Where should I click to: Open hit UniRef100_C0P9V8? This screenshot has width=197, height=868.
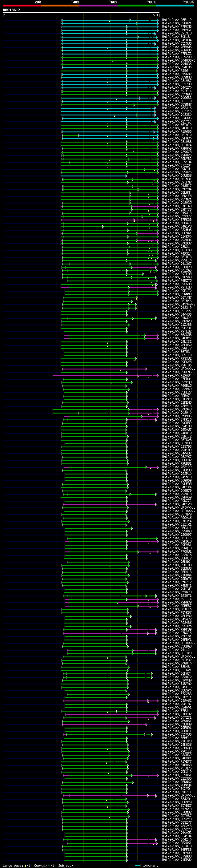(177, 321)
